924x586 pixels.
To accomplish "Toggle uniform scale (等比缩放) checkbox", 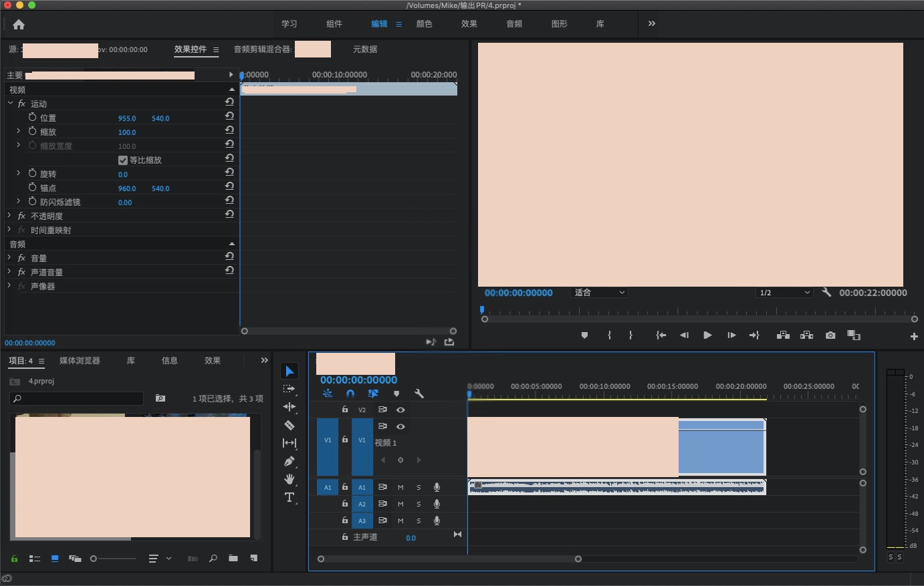I will [x=122, y=160].
